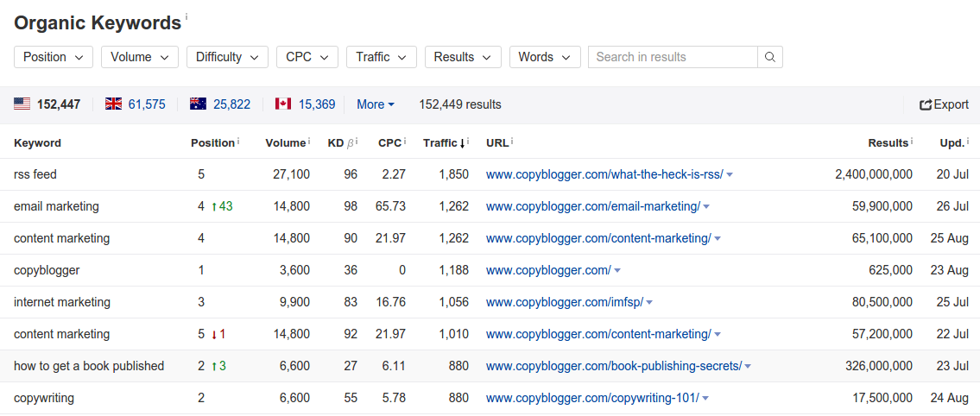Click the search magnifier icon

(x=769, y=57)
